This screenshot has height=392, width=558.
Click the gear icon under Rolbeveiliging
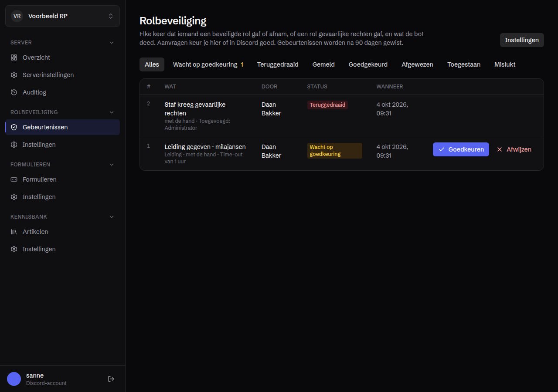click(14, 145)
